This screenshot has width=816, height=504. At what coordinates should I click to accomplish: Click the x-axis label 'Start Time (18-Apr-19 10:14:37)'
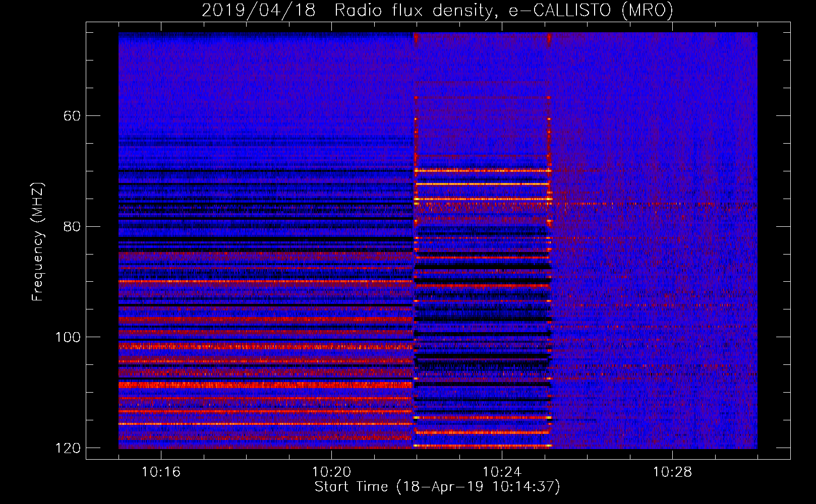[437, 487]
